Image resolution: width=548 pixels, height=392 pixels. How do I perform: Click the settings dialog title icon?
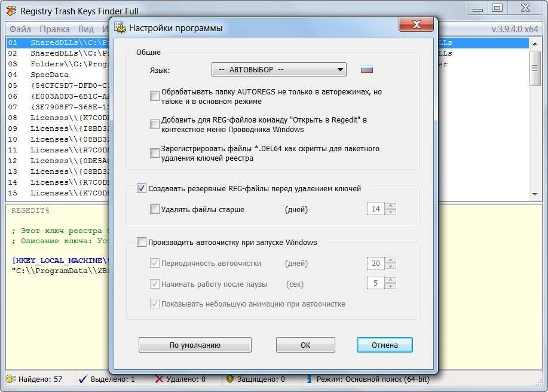coord(120,27)
